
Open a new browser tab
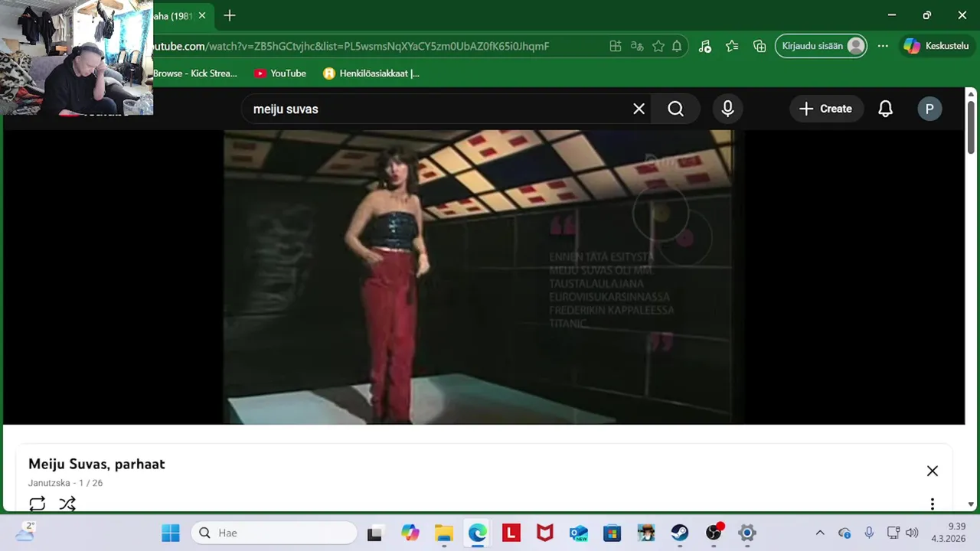tap(230, 15)
